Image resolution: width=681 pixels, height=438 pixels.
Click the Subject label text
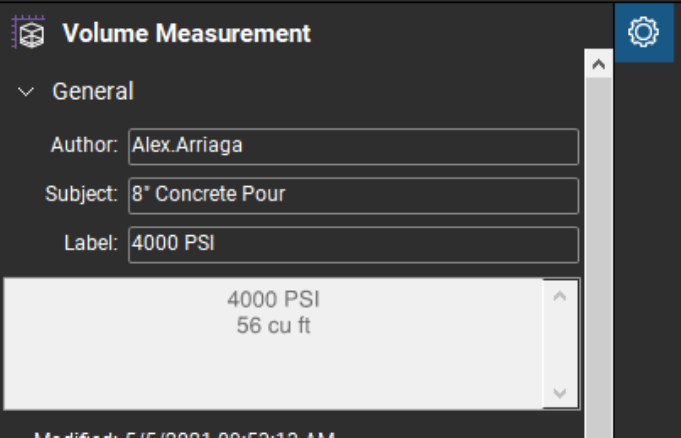pos(81,194)
